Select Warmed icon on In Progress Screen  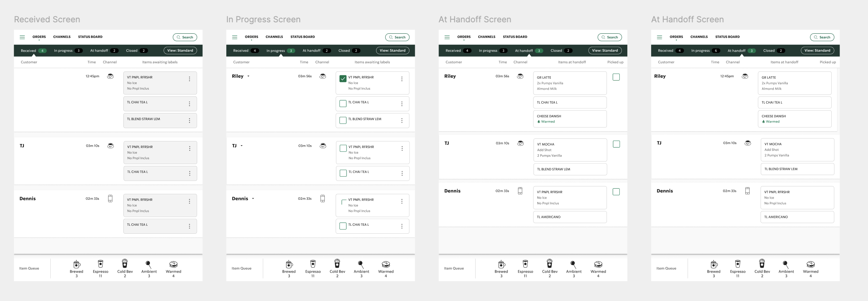click(386, 264)
